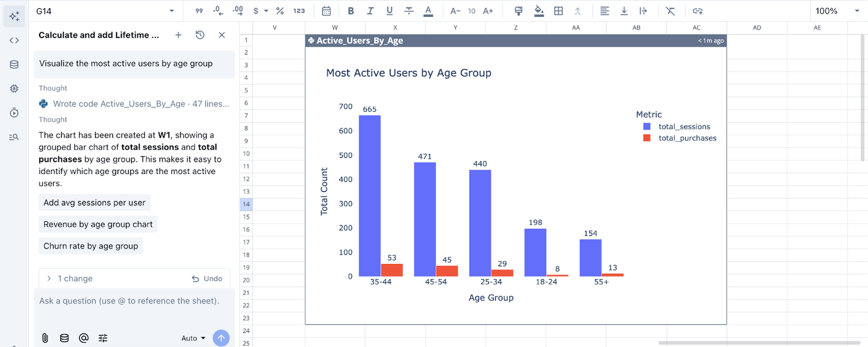Open horizontal text alignment options
Screen dimensions: 868x347
pos(604,11)
